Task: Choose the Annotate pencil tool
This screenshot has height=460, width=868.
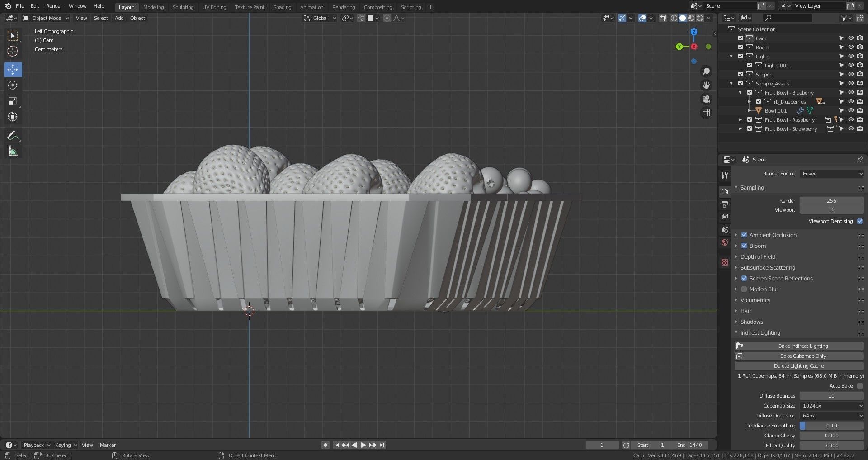Action: click(13, 135)
